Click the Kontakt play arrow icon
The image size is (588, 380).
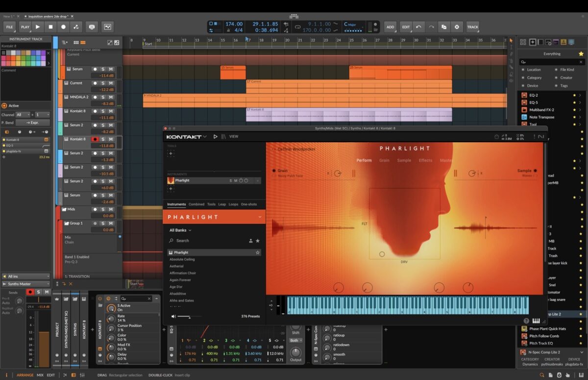pos(215,137)
